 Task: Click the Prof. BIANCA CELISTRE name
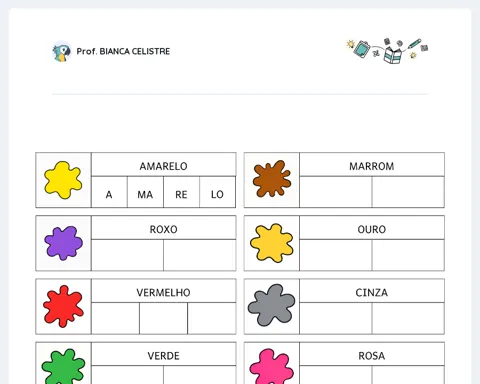[123, 51]
